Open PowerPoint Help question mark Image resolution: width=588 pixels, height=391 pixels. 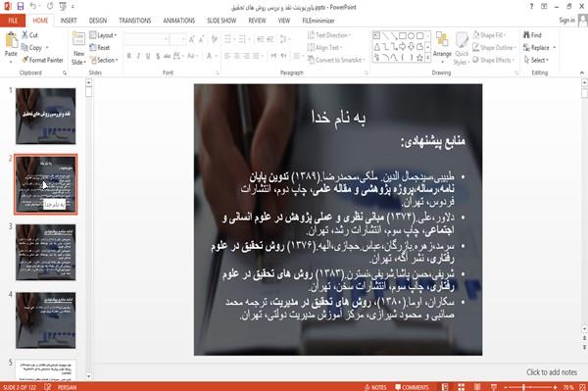531,7
